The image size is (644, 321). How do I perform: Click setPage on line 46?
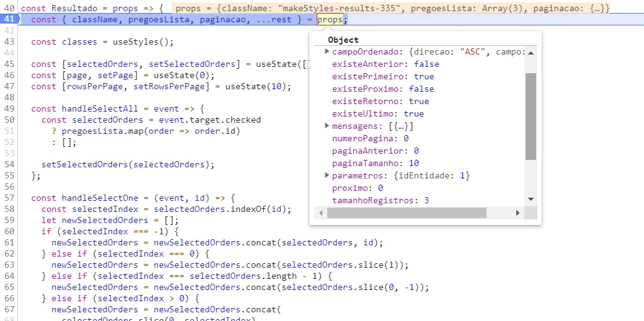115,75
